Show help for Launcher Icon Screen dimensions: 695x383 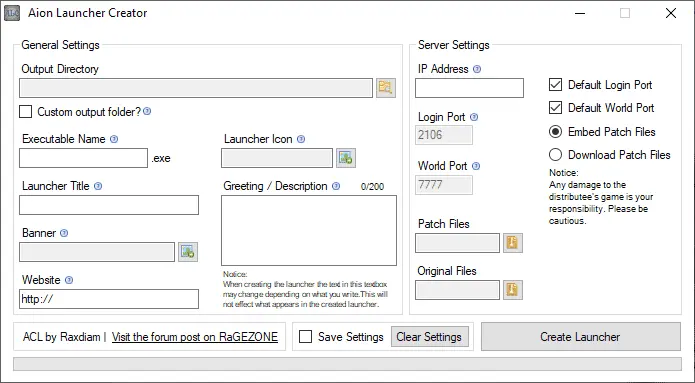[x=301, y=139]
